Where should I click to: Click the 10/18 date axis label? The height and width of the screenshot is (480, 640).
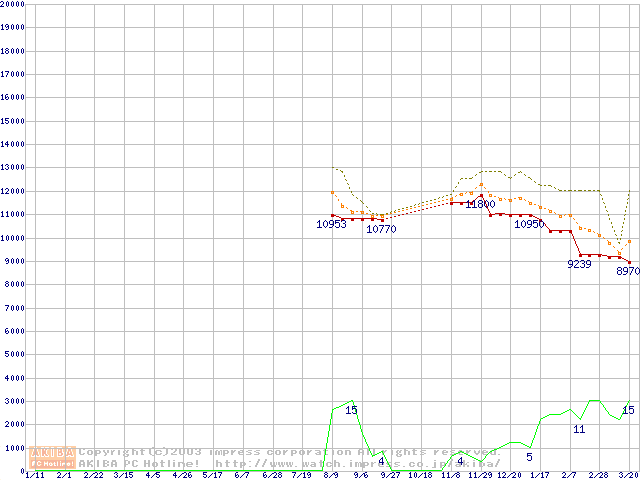point(421,475)
